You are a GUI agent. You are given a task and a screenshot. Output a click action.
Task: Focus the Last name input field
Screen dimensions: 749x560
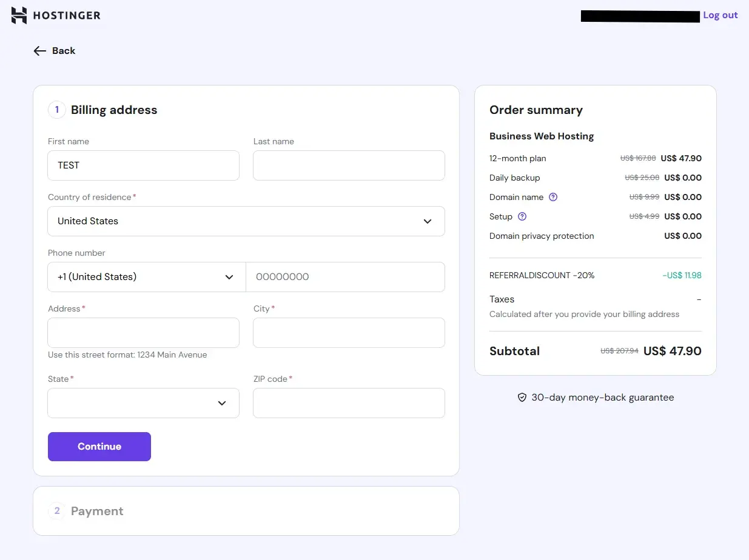(349, 165)
